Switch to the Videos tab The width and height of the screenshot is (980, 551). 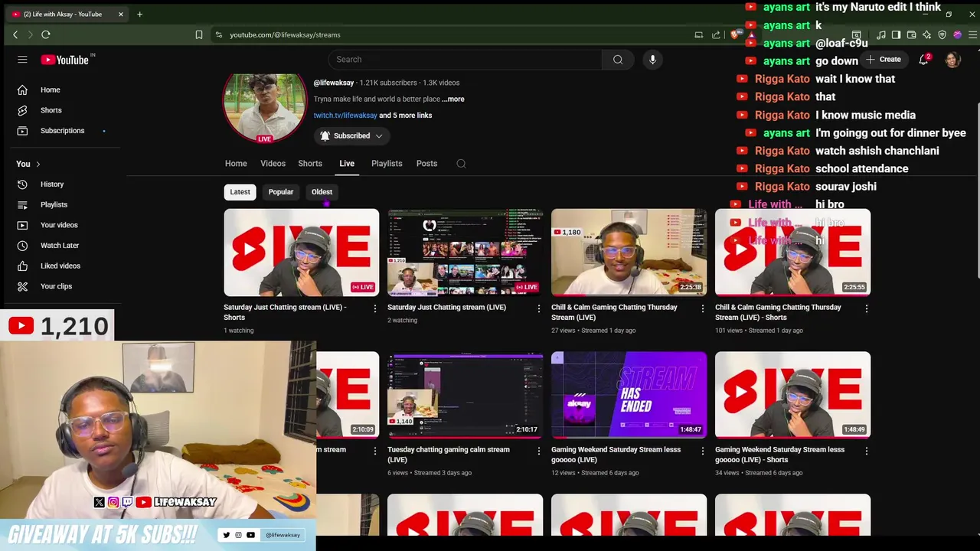click(273, 164)
